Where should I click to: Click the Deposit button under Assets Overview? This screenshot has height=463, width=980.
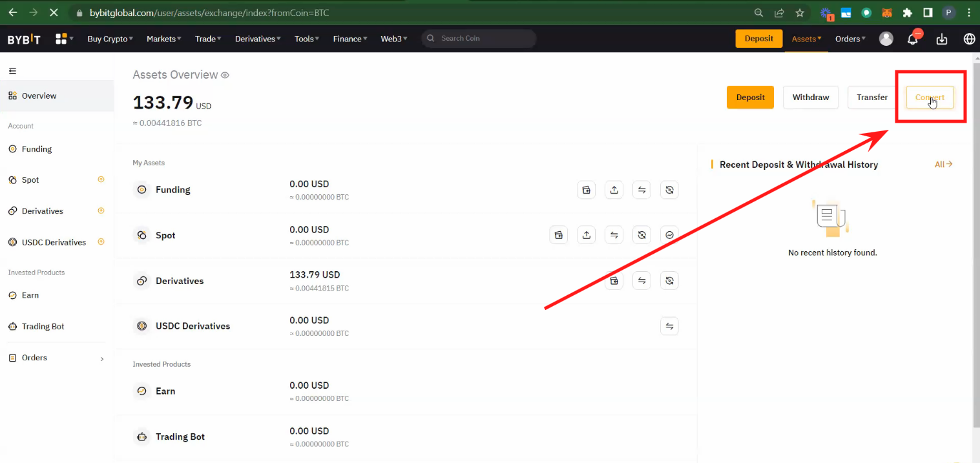coord(750,97)
